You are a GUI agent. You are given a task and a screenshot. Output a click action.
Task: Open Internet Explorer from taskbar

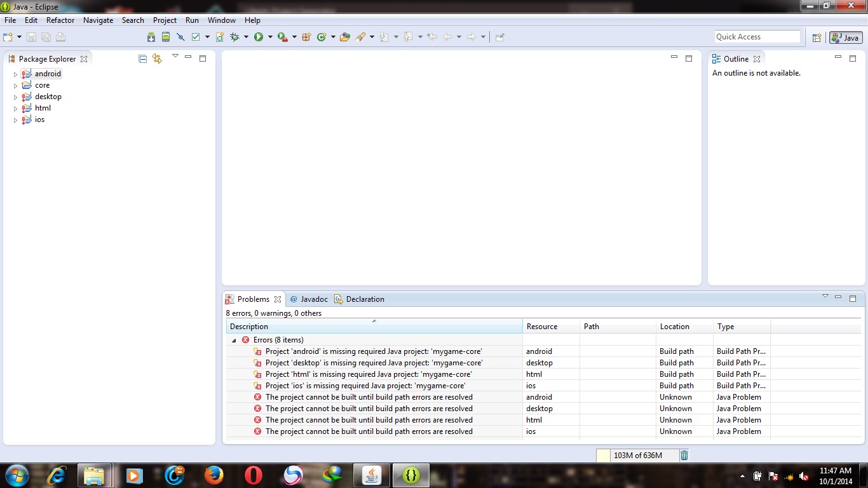[56, 475]
